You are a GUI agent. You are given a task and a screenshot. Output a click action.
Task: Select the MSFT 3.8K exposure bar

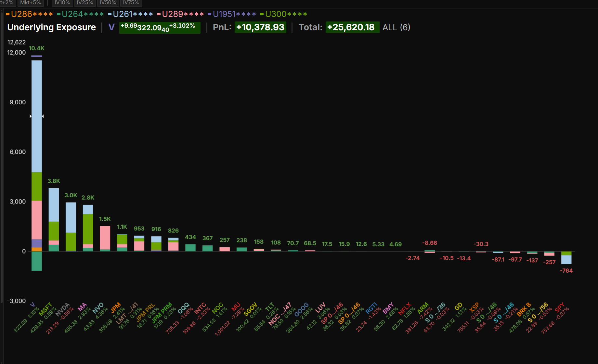click(x=54, y=219)
